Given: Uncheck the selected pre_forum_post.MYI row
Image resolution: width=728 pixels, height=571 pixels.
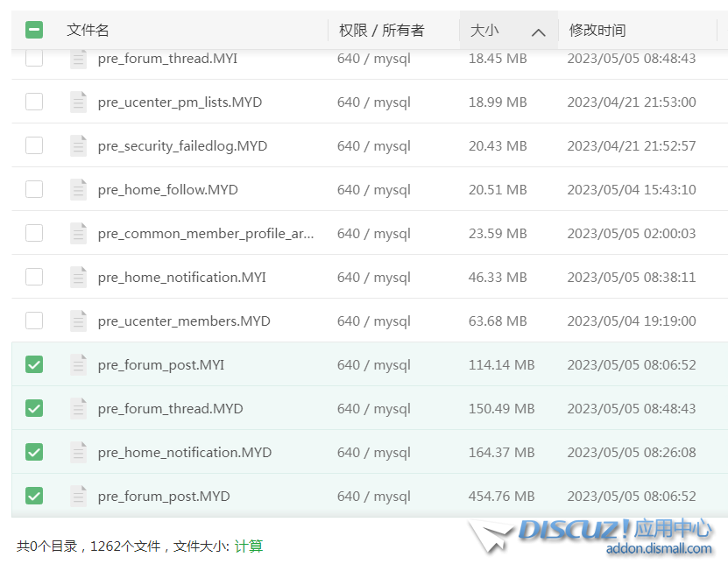Looking at the screenshot, I should [34, 364].
